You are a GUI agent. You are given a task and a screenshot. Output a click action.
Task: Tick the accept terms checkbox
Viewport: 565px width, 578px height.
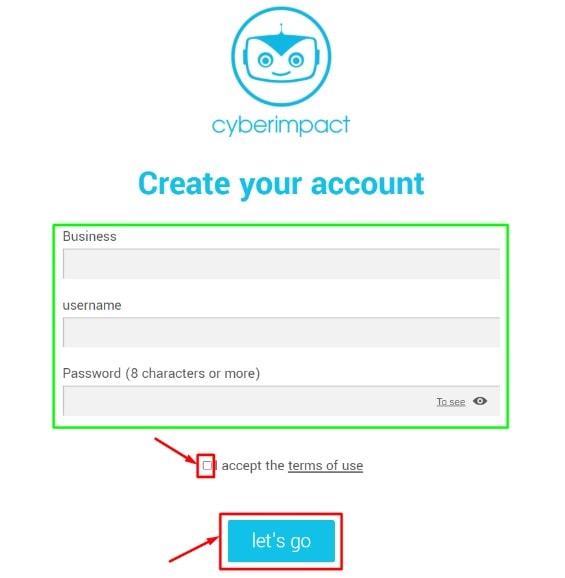point(207,465)
